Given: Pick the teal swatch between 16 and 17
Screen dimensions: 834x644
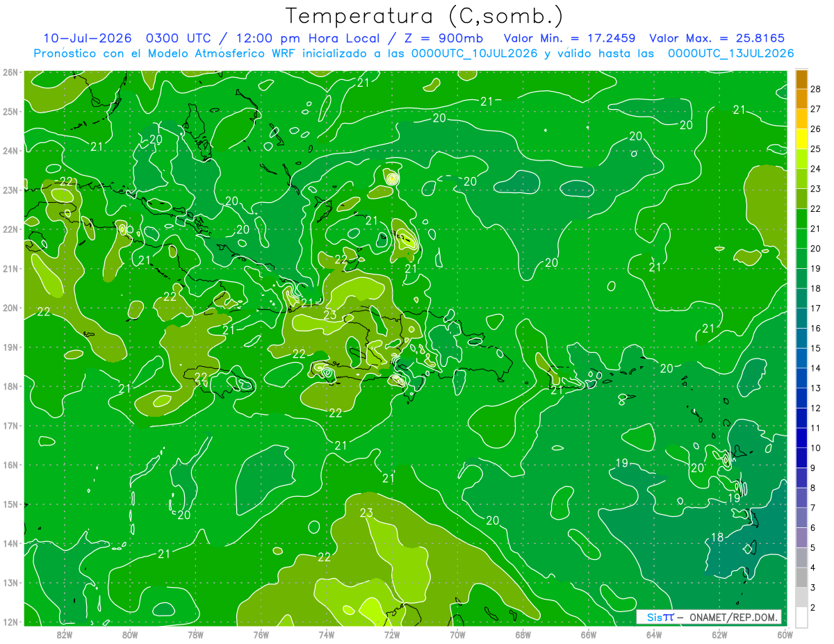Looking at the screenshot, I should click(x=801, y=317).
